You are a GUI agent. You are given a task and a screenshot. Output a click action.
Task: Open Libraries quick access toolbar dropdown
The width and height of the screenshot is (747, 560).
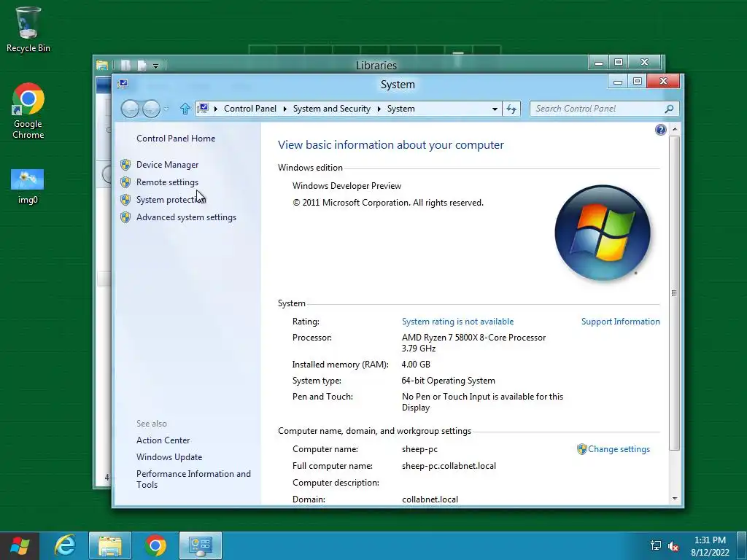[x=156, y=66]
